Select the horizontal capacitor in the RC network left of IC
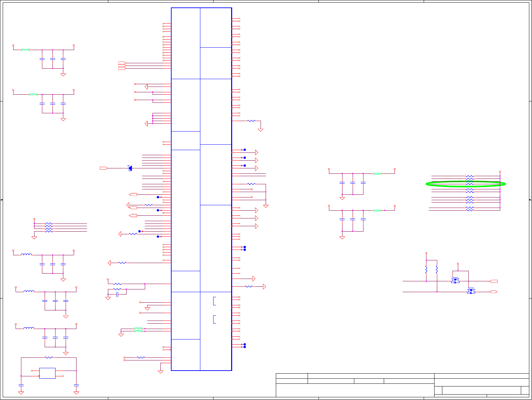 pos(117,295)
